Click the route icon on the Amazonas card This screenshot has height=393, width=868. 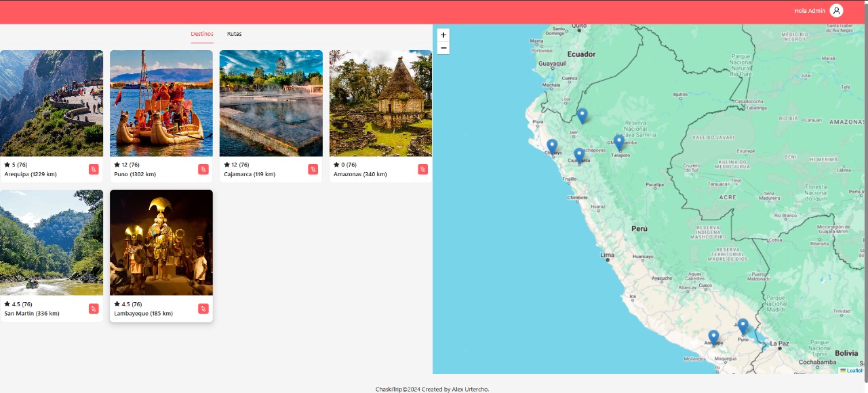(422, 169)
